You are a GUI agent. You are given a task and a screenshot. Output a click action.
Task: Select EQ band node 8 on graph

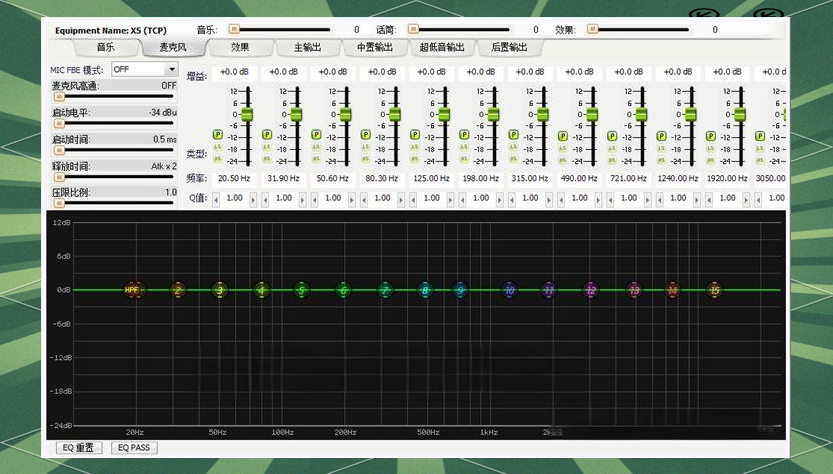(425, 290)
